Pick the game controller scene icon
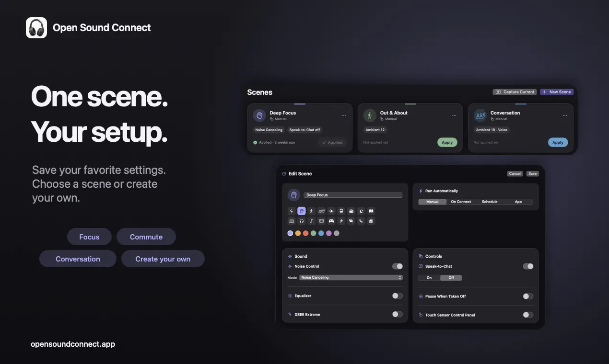Viewport: 609px width, 364px height. [331, 221]
